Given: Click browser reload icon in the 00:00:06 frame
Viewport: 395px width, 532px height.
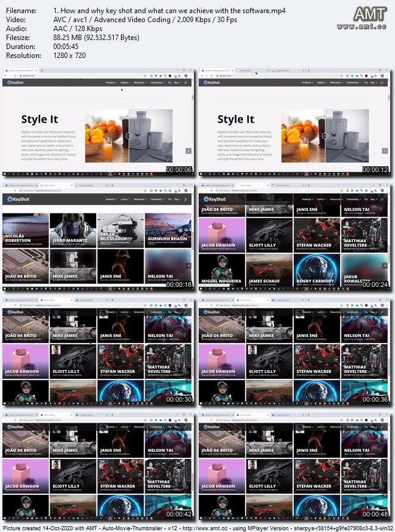Looking at the screenshot, I should [x=15, y=76].
